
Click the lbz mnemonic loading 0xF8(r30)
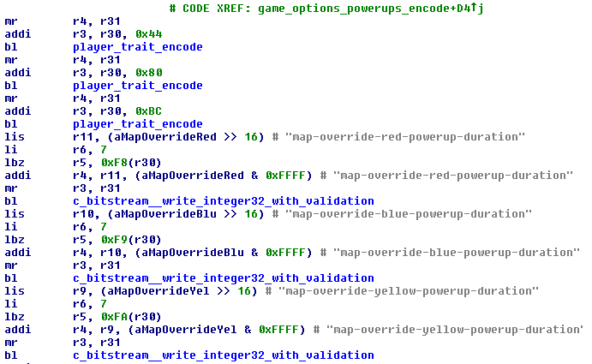point(15,162)
